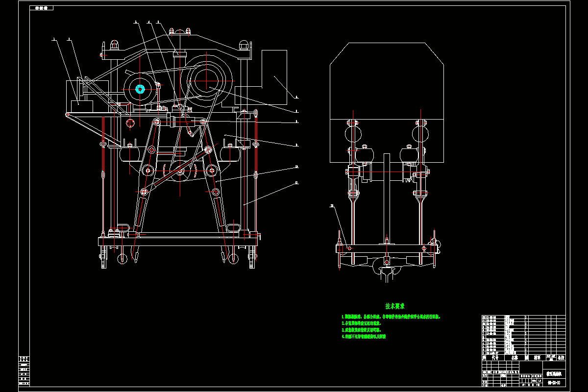
Task: Pick the cyan pulley hub circle
Action: click(x=140, y=89)
